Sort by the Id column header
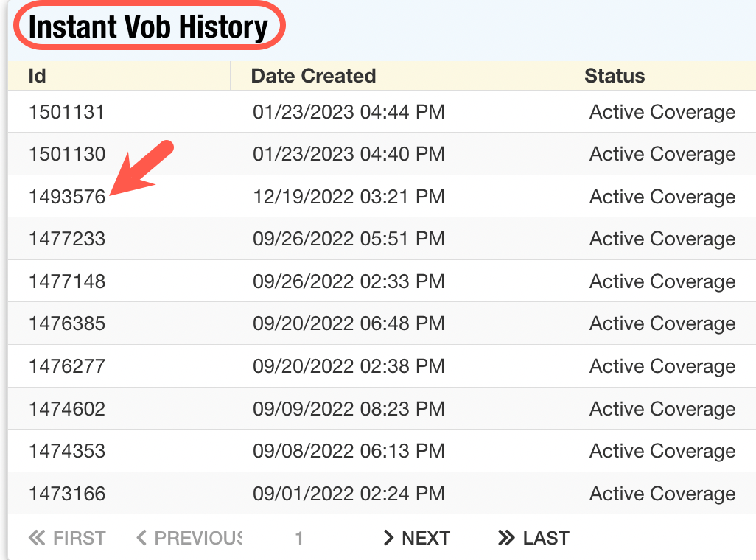756x560 pixels. tap(38, 76)
